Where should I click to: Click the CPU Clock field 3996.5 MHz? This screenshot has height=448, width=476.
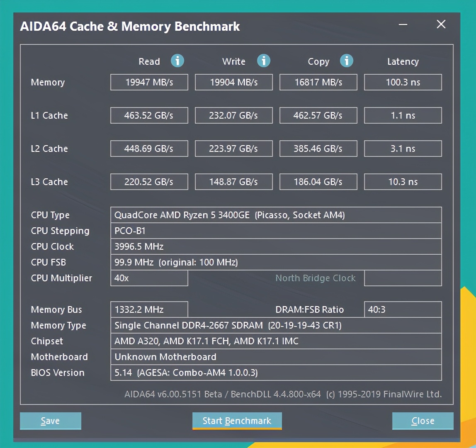pyautogui.click(x=276, y=247)
